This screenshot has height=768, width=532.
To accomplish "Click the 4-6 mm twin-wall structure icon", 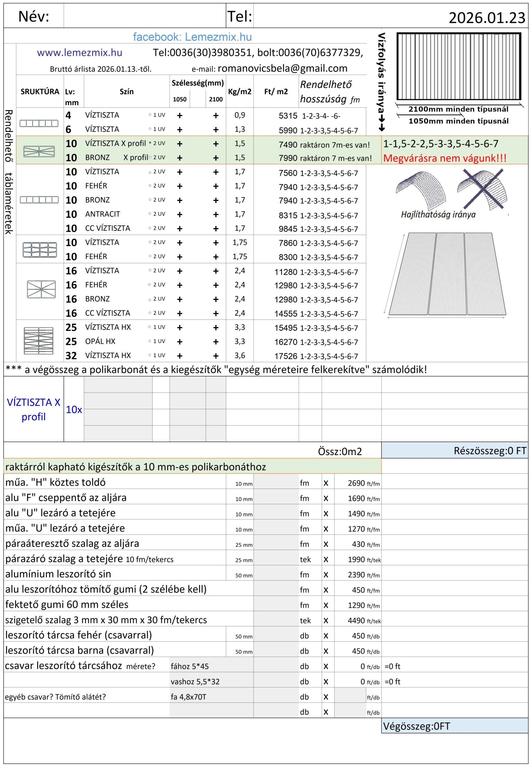I will click(x=39, y=123).
